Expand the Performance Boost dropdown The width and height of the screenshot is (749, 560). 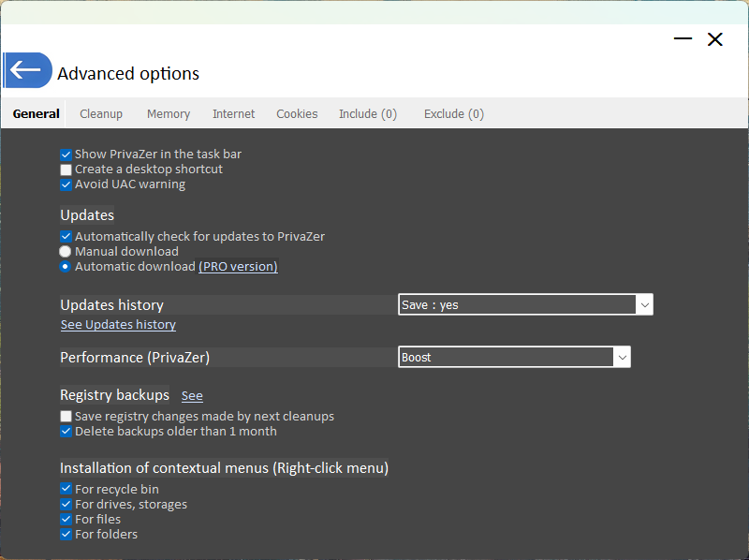click(x=514, y=358)
